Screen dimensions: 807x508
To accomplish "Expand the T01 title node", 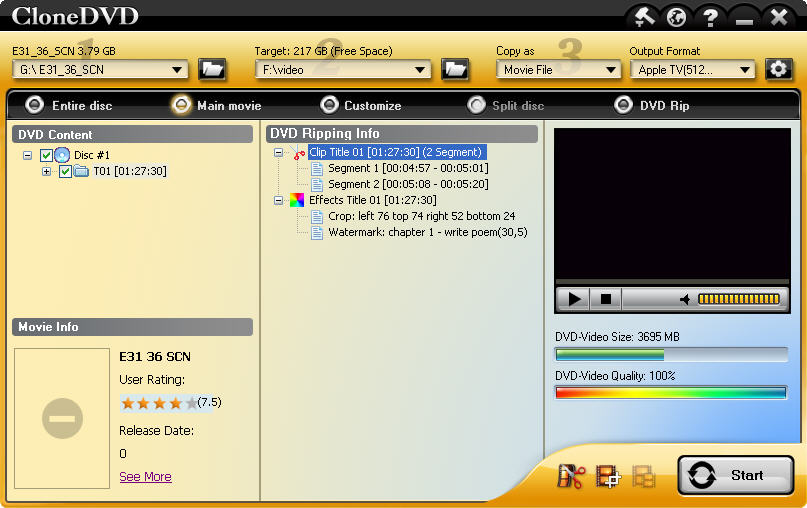I will (46, 171).
